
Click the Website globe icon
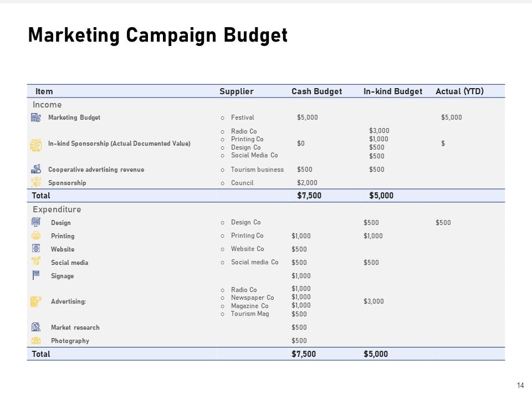tap(36, 248)
